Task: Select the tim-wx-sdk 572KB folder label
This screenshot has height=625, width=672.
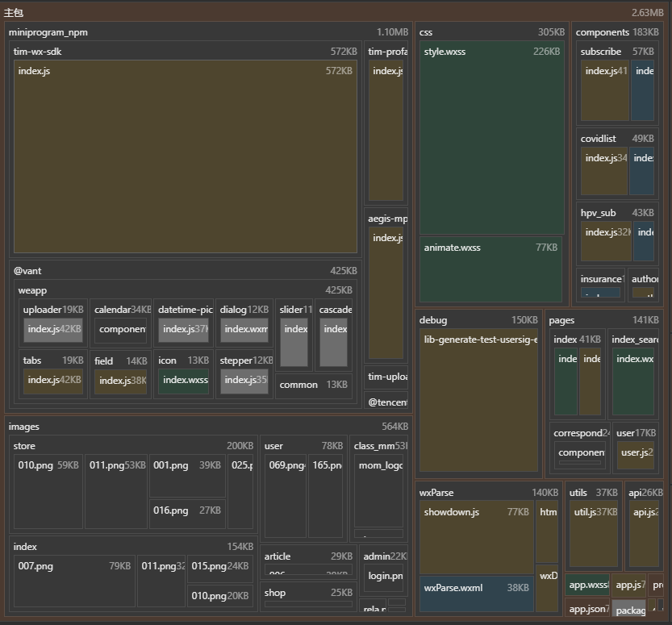Action: 37,52
